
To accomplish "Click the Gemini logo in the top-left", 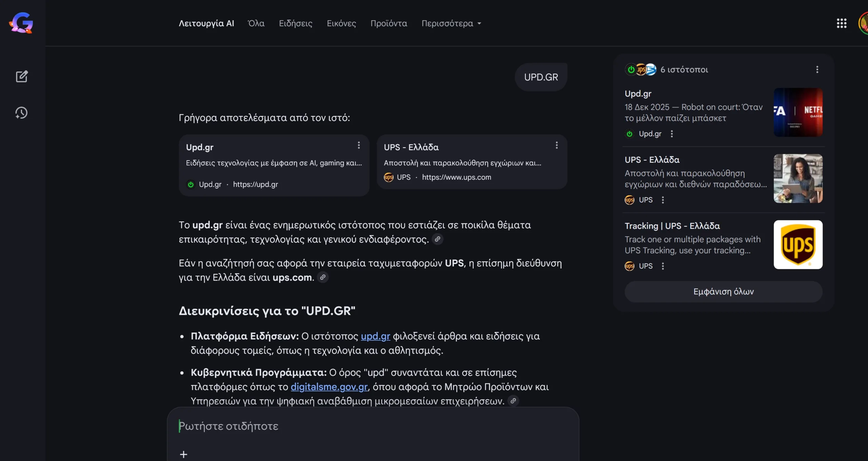I will pyautogui.click(x=21, y=23).
